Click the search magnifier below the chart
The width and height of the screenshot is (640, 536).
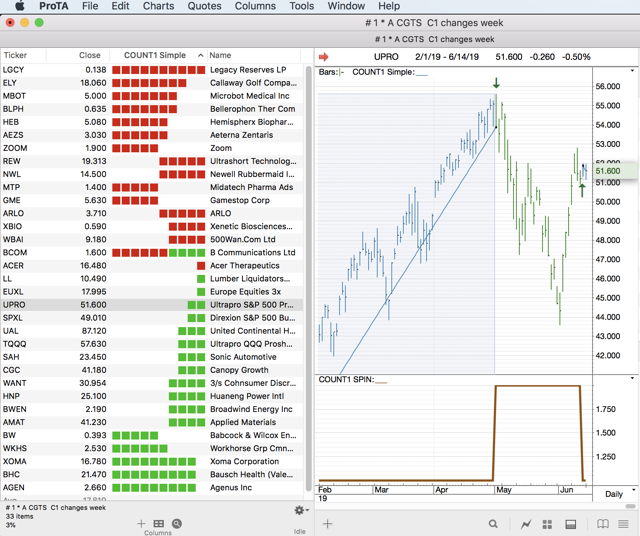point(493,524)
